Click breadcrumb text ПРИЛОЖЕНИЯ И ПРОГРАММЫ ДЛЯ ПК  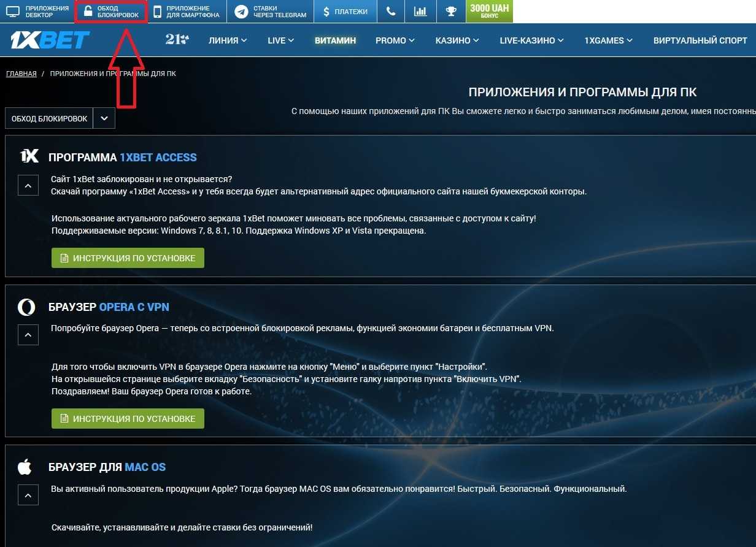tap(113, 74)
